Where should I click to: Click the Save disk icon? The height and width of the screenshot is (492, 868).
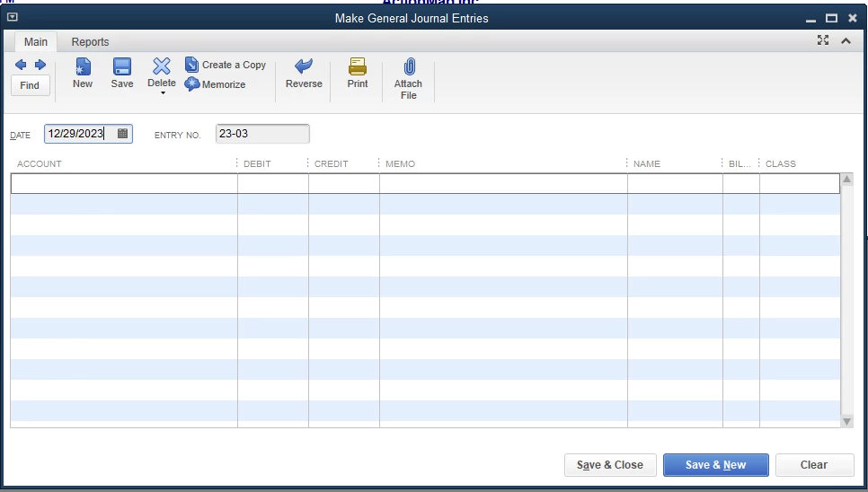pos(122,66)
